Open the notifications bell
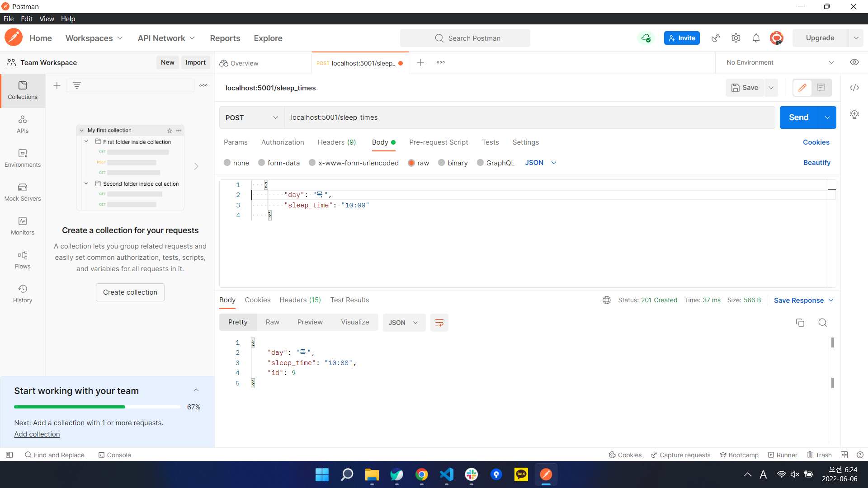 click(756, 38)
